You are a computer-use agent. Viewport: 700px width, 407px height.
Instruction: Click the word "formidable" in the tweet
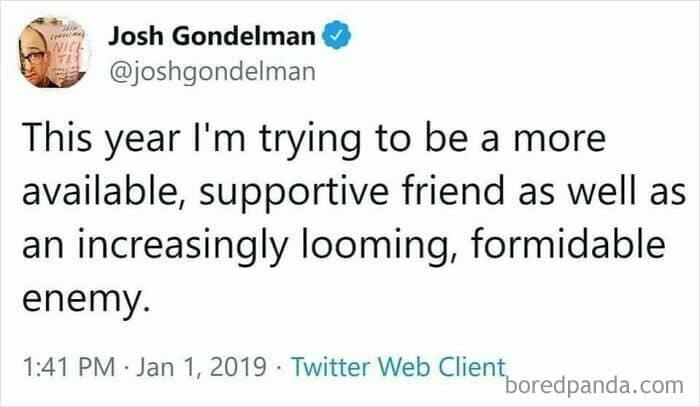pyautogui.click(x=568, y=245)
